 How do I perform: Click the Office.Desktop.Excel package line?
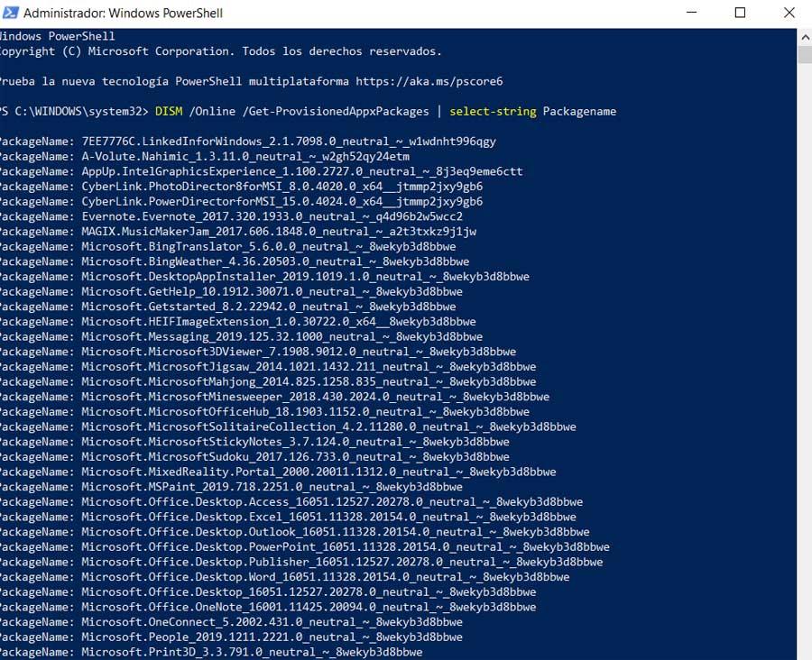(x=288, y=517)
